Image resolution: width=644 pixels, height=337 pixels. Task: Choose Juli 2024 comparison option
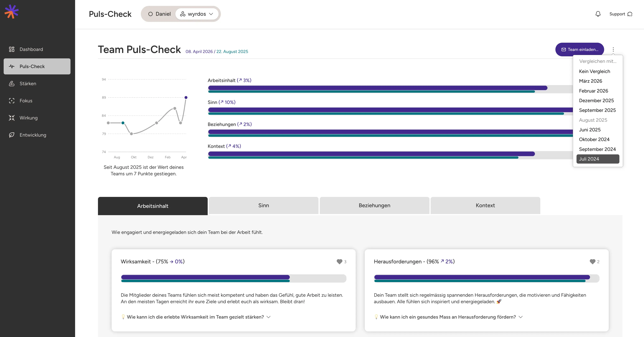(598, 159)
